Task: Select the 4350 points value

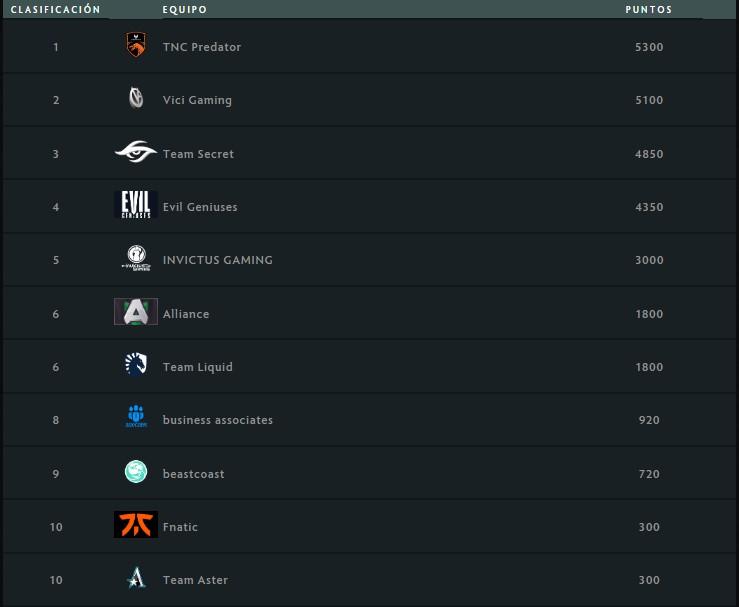Action: [649, 207]
